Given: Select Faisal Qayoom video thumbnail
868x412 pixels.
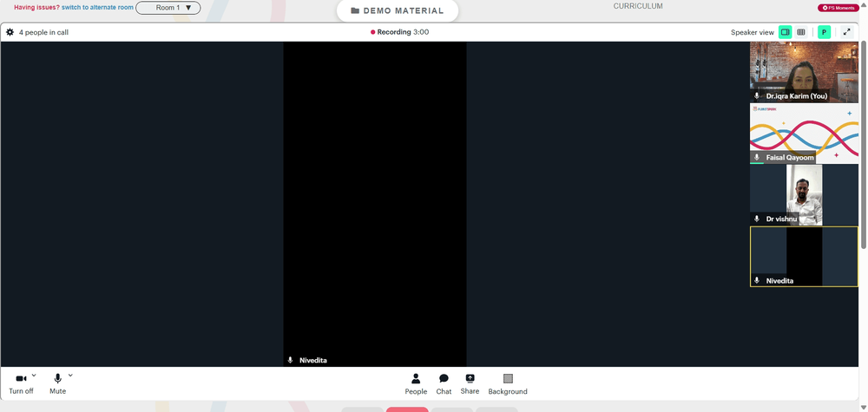Looking at the screenshot, I should click(805, 134).
